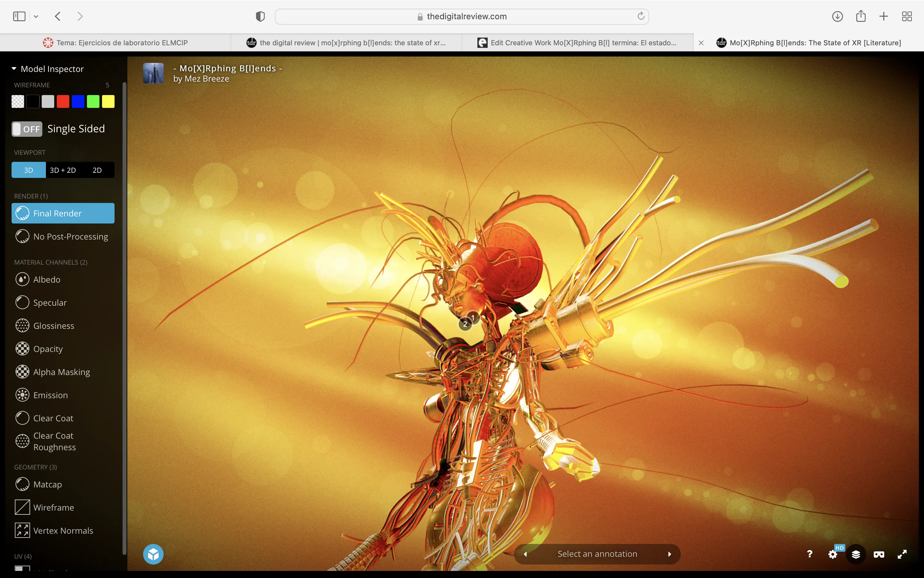
Task: Select the Glossiness channel icon
Action: point(22,326)
